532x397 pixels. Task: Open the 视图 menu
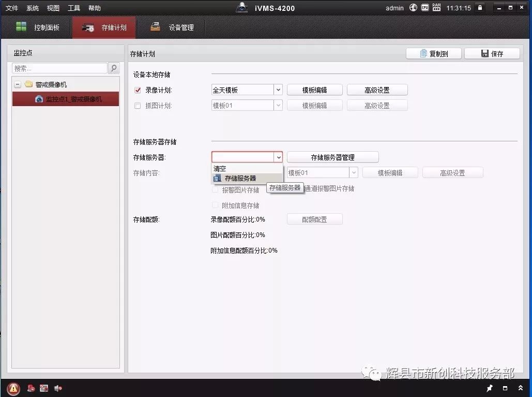point(53,8)
